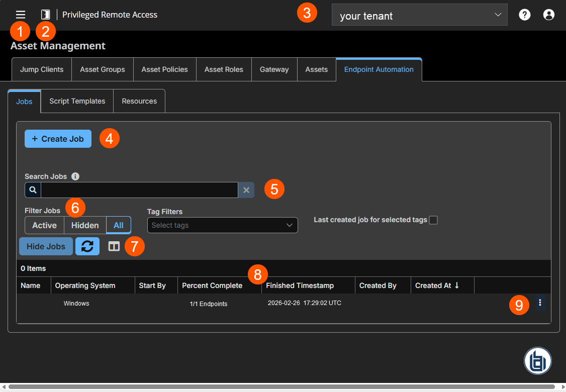Open the Jump Clients tab
This screenshot has height=392, width=566.
(x=41, y=69)
